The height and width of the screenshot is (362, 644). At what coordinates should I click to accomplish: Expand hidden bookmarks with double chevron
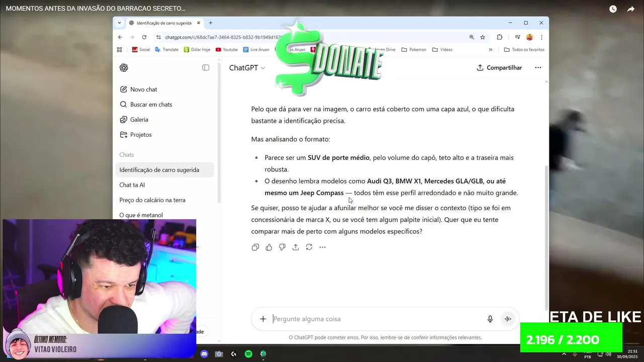[x=491, y=50]
